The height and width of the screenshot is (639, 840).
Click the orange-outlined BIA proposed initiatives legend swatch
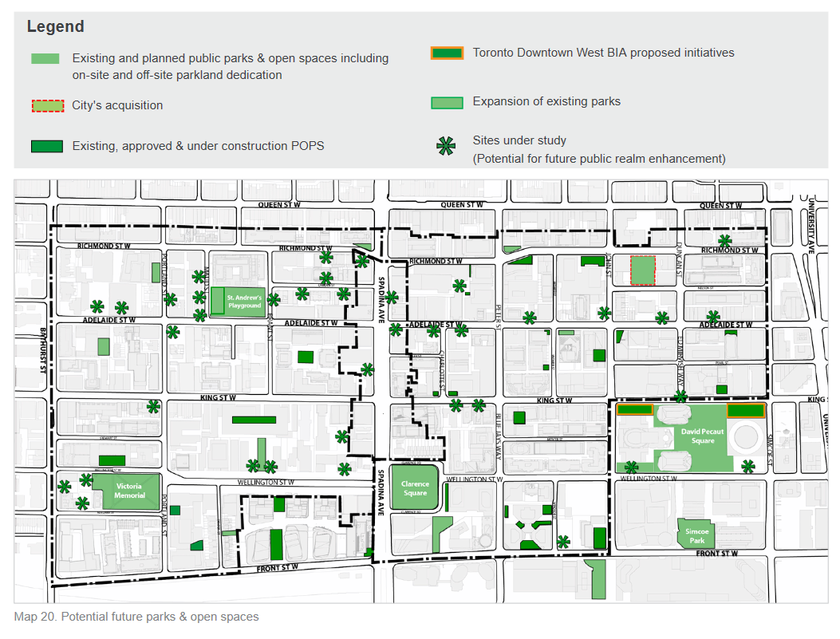pos(446,53)
